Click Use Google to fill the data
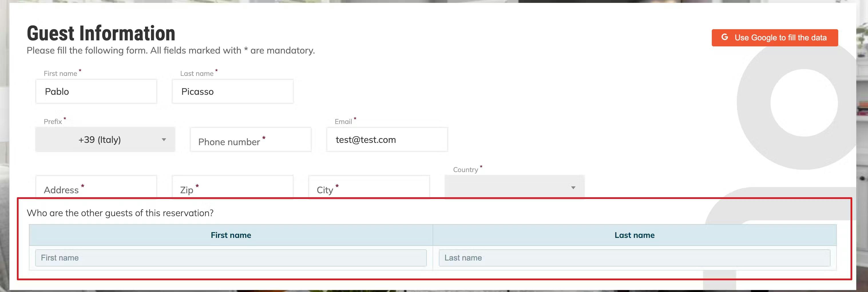 click(775, 38)
